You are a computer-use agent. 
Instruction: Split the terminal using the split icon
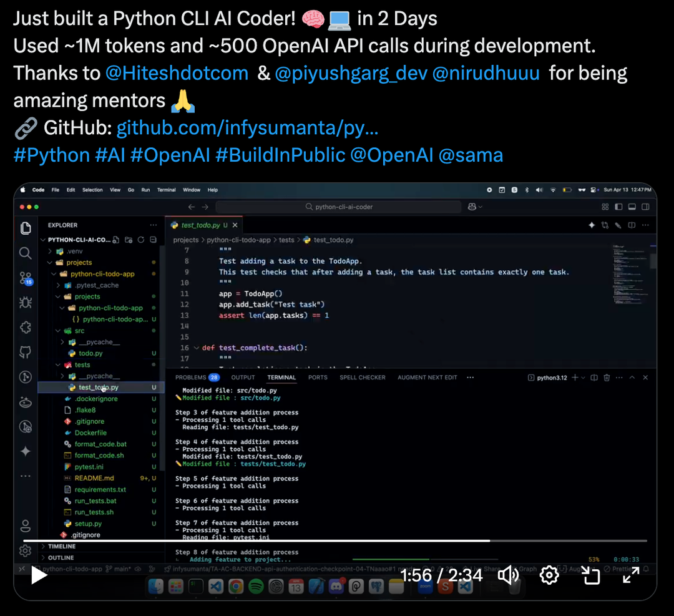[x=593, y=378]
